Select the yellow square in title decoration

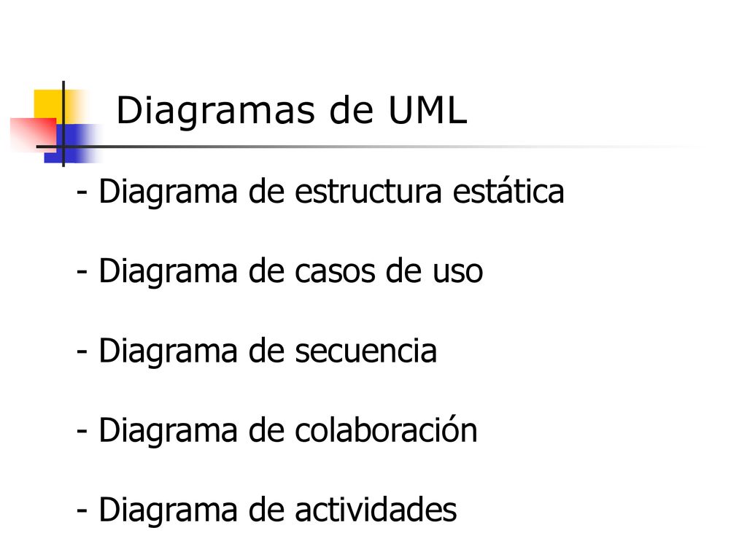tap(47, 104)
